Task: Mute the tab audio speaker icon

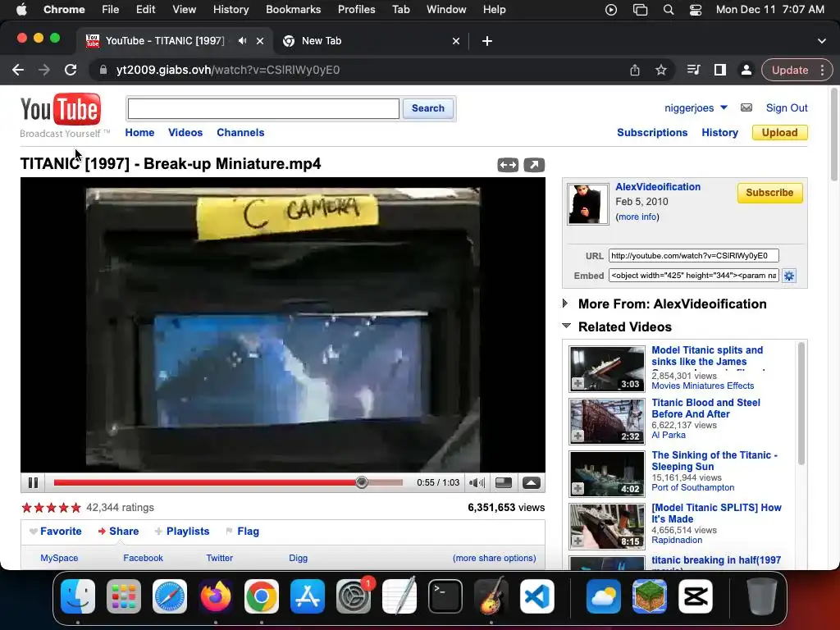Action: coord(243,41)
